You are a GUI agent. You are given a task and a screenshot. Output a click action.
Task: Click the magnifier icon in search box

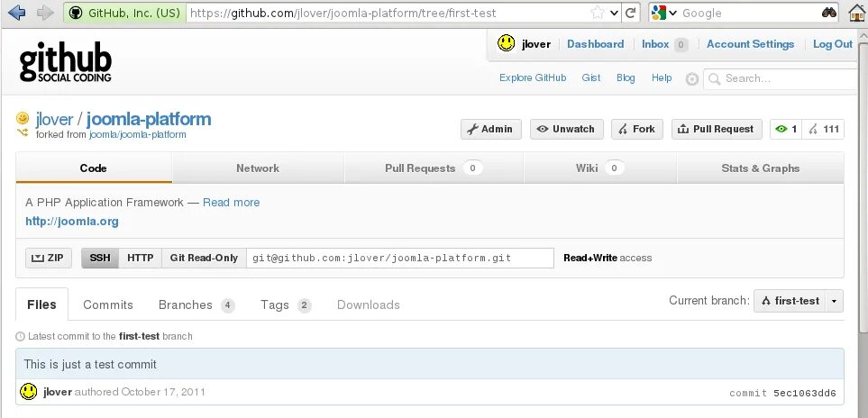[x=714, y=79]
